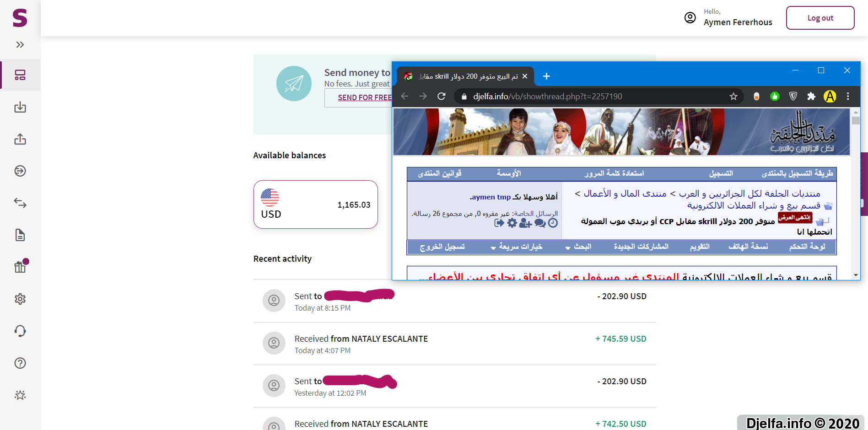Viewport: 868px width, 430px height.
Task: Expand the خيارات سريعة quick options dropdown
Action: [517, 247]
